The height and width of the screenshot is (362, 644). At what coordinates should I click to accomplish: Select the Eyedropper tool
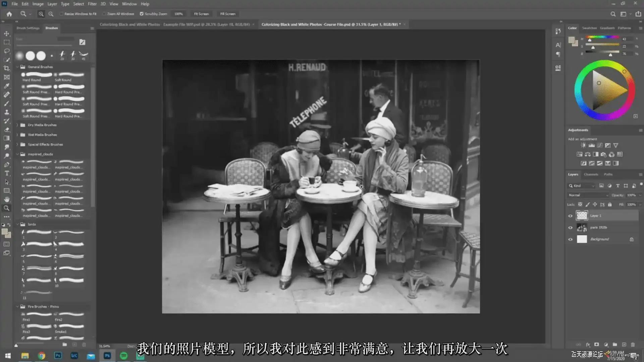point(7,86)
